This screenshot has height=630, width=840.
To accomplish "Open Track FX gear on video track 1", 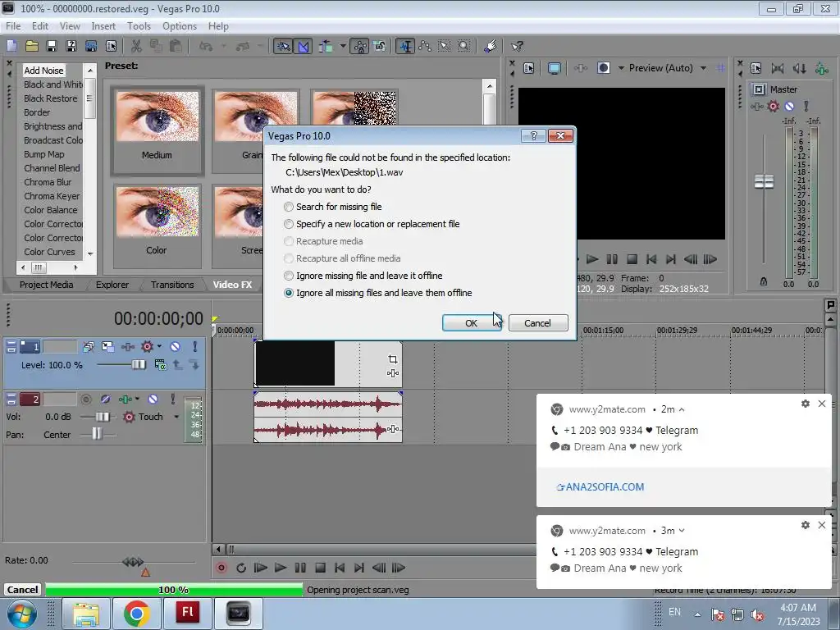I will tap(147, 347).
